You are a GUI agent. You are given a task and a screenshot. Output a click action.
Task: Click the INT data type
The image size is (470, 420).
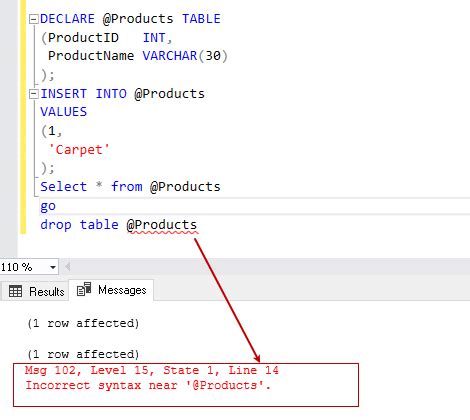[x=154, y=38]
